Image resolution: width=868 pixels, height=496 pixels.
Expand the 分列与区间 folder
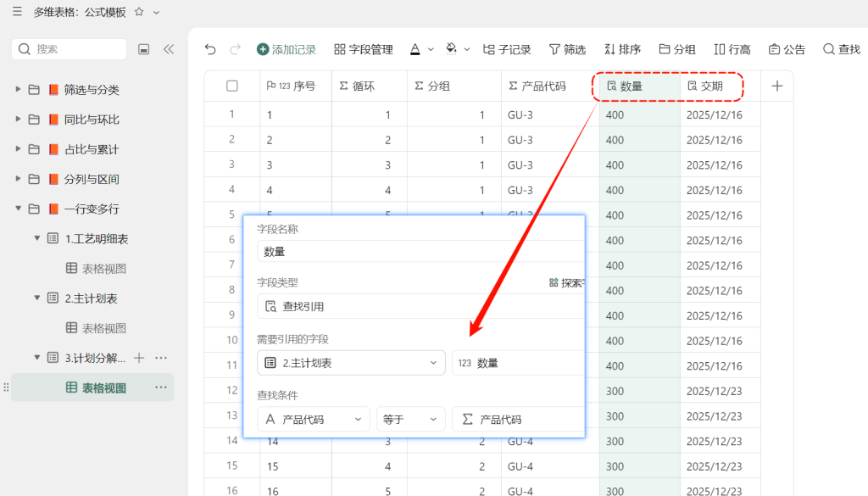[x=18, y=179]
